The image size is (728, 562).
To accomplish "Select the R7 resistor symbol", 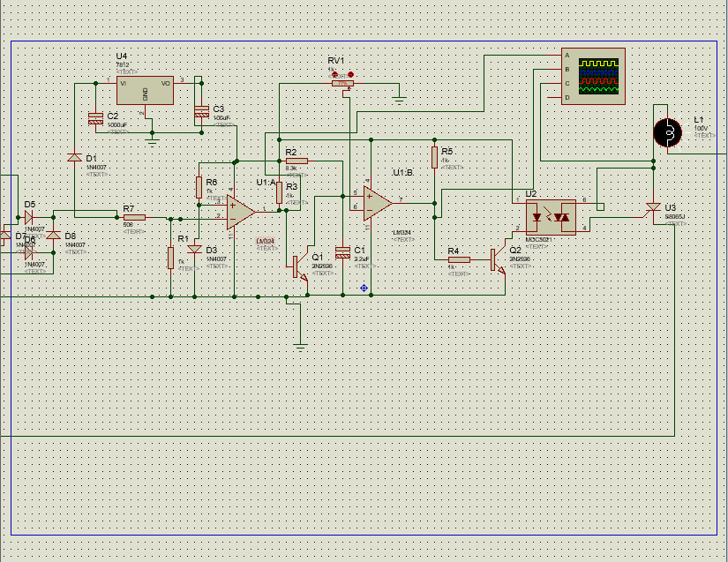I will pos(134,217).
